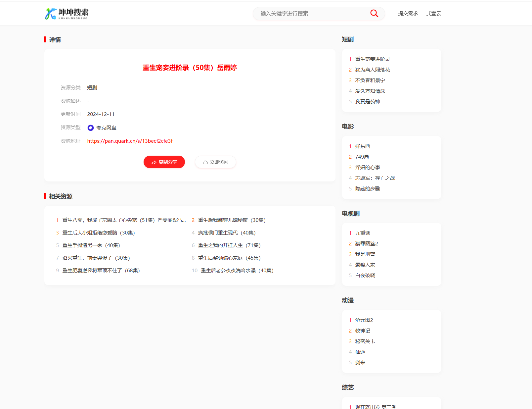This screenshot has height=409, width=532.
Task: Open 白夜破晓 in the 电视剧 list
Action: (365, 276)
